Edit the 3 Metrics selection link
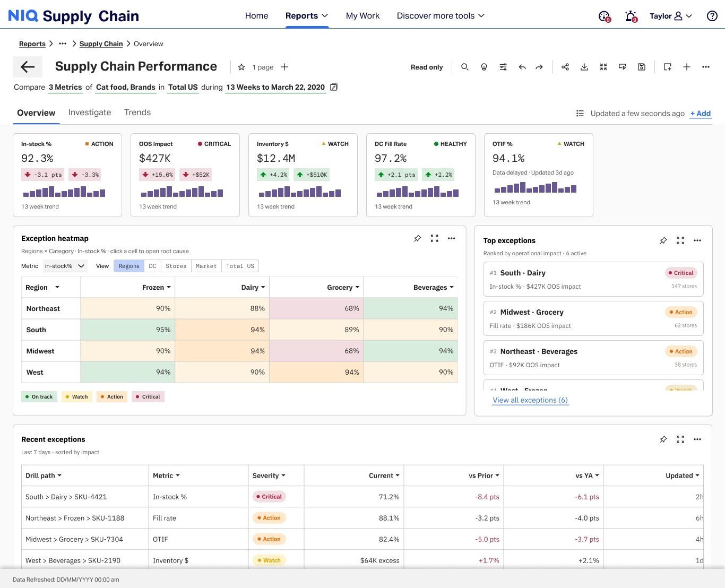The width and height of the screenshot is (725, 588). click(65, 87)
